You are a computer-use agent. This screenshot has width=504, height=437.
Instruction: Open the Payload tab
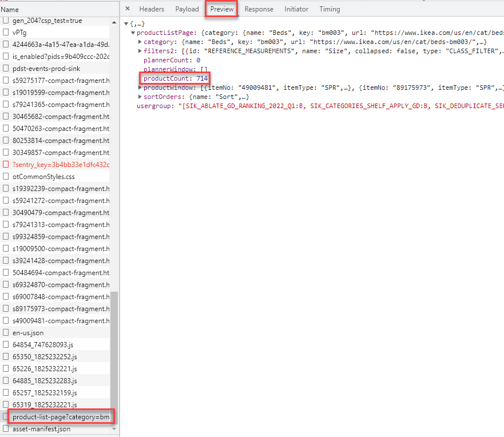[187, 9]
